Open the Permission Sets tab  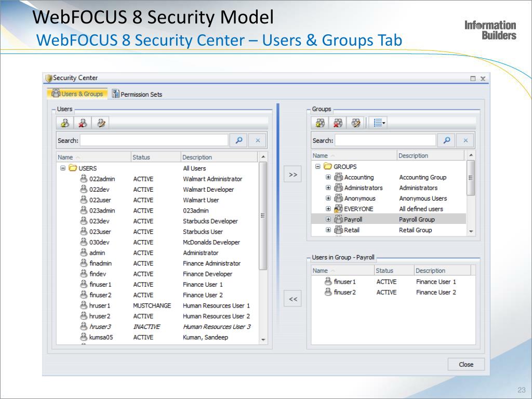coord(137,94)
